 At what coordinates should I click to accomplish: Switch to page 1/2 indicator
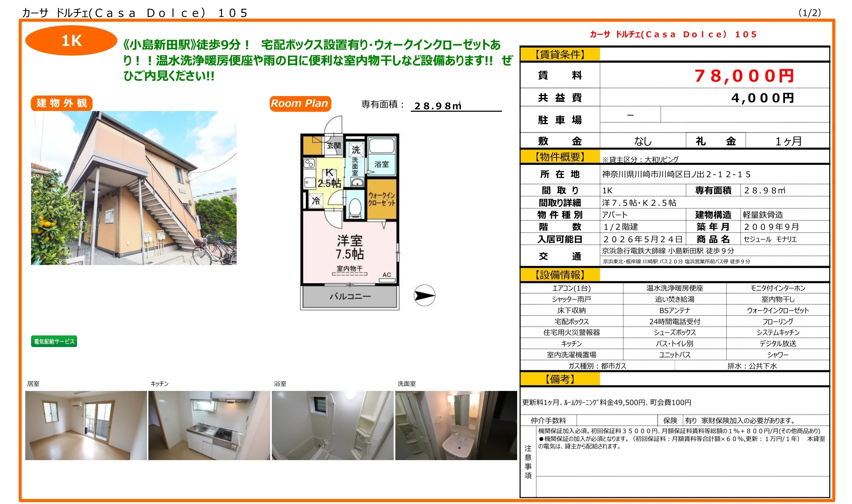pyautogui.click(x=811, y=12)
